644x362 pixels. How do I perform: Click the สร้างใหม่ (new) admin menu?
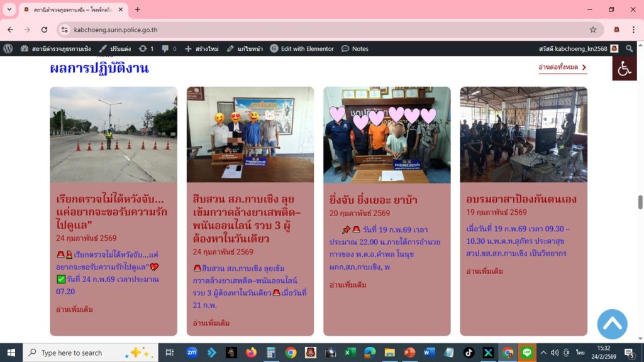202,48
